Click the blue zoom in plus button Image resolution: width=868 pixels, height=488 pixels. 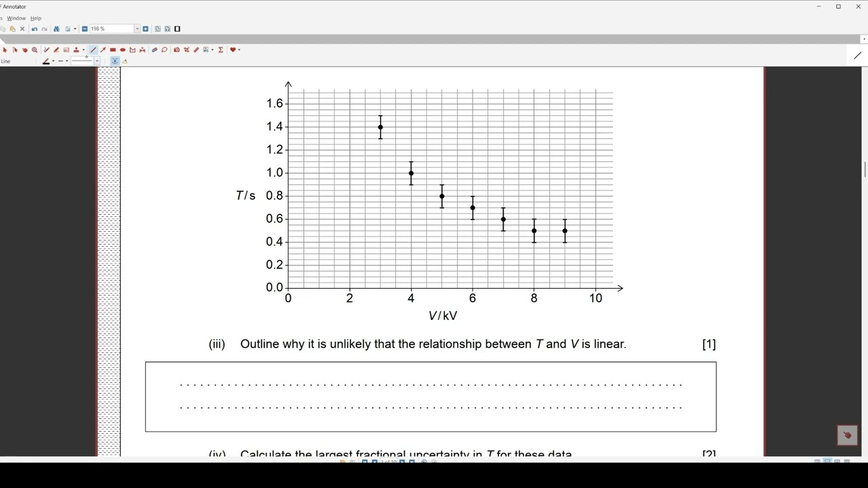tap(145, 29)
